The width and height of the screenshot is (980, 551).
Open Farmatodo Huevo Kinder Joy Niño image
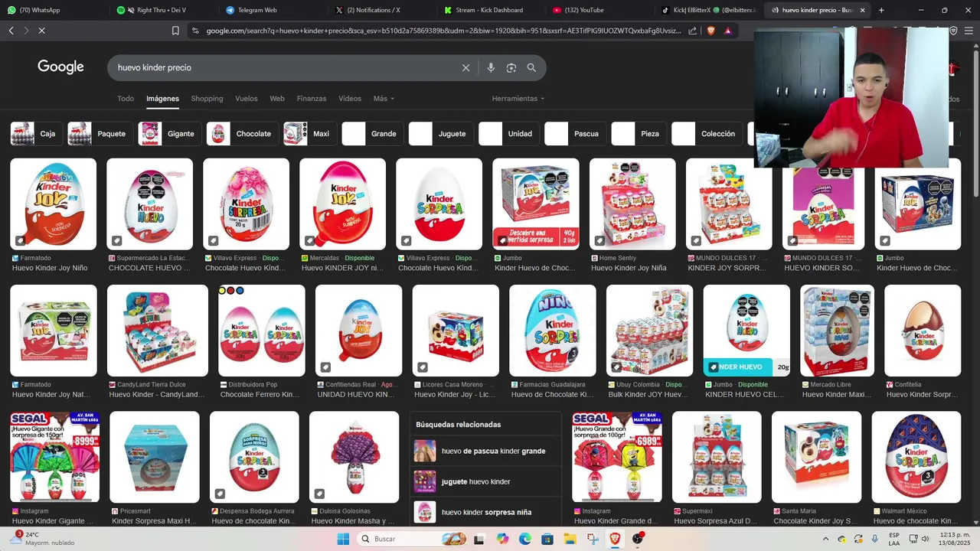pyautogui.click(x=54, y=204)
